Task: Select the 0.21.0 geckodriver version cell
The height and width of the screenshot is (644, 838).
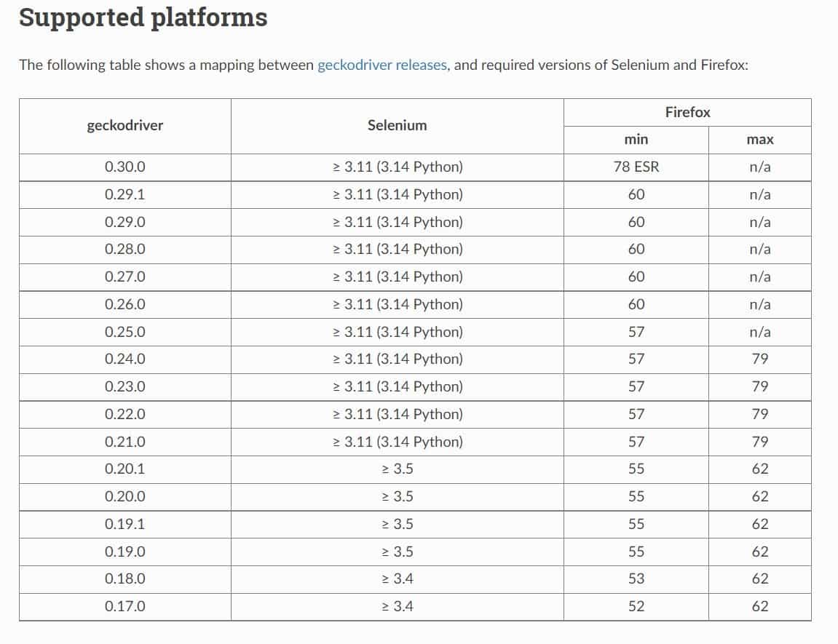Action: coord(125,442)
